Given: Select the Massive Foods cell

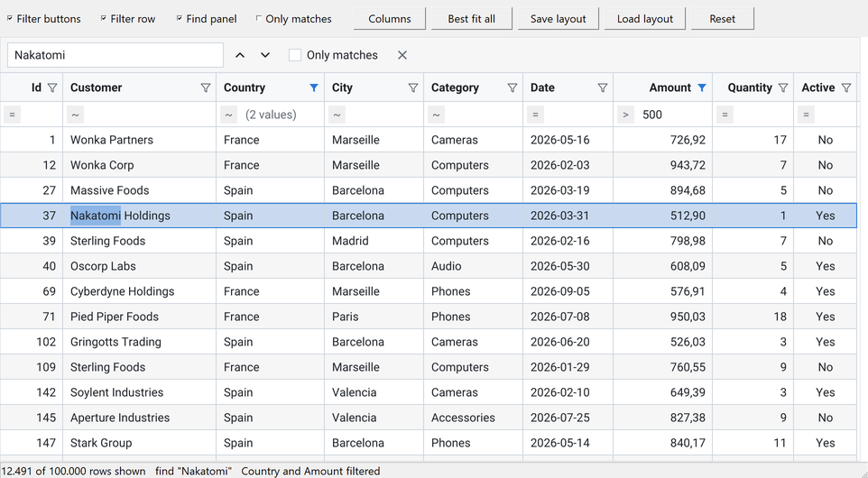Looking at the screenshot, I should coord(140,190).
